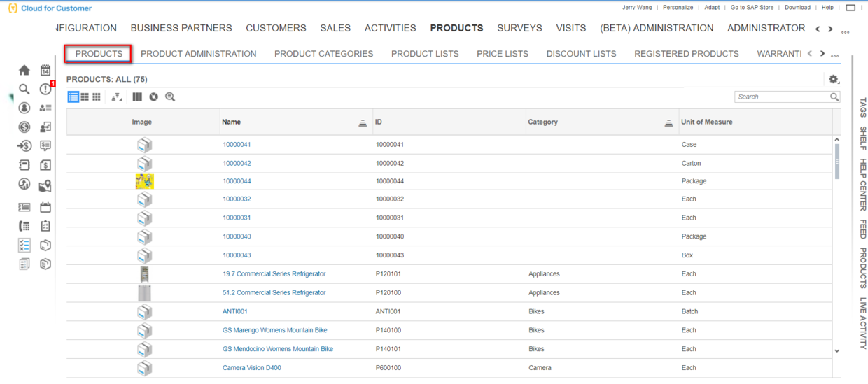Screen dimensions: 868x384
Task: Expand the Category column header menu
Action: coord(668,122)
